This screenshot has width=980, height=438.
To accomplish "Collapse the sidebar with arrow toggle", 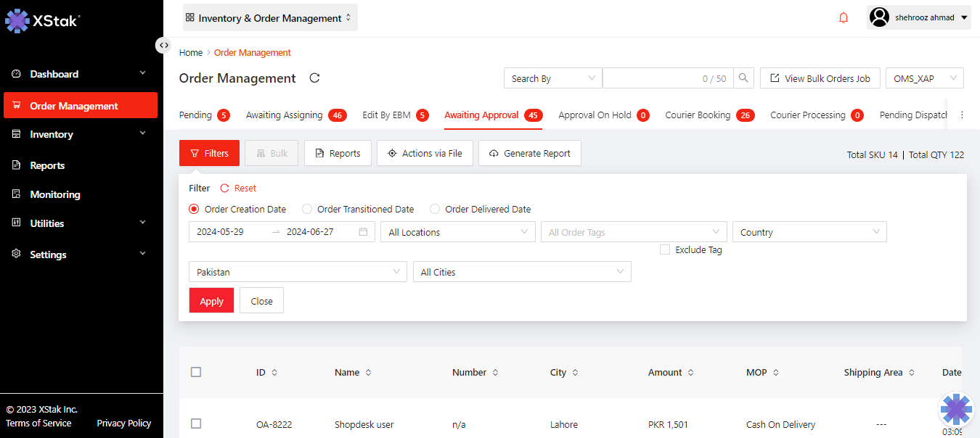I will point(163,45).
